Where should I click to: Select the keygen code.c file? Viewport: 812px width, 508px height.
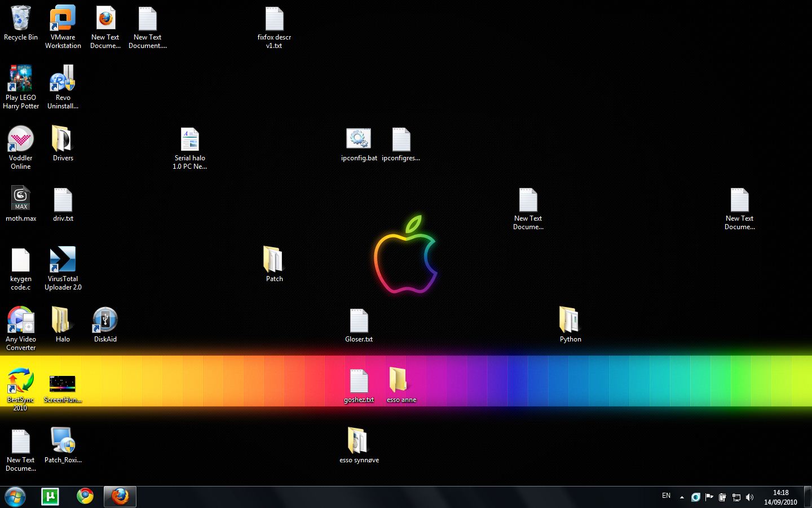(x=21, y=269)
